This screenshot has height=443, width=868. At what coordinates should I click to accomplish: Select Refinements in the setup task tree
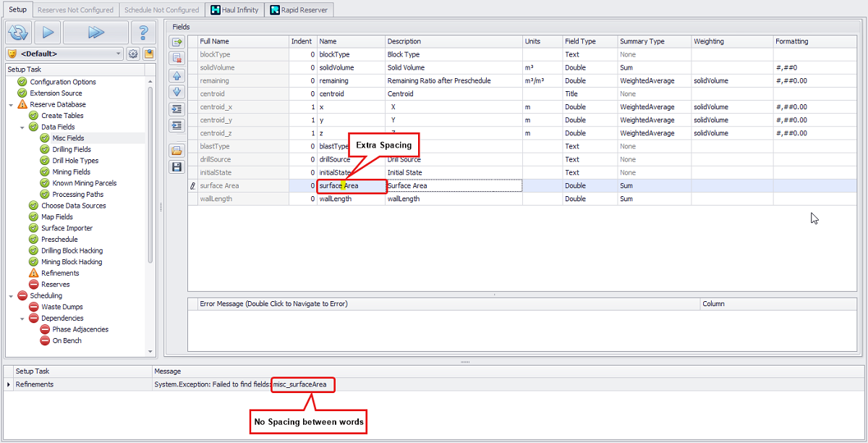tap(60, 274)
